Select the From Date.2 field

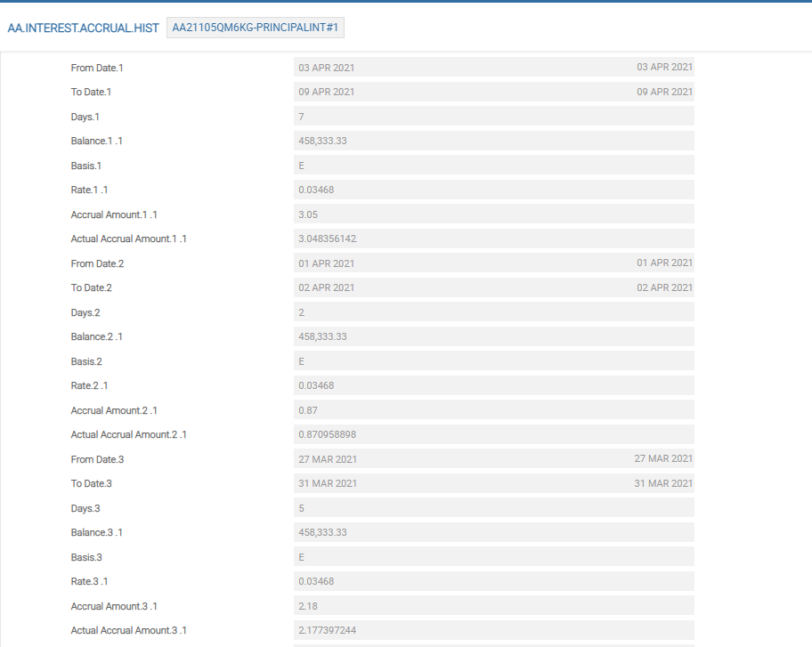point(493,263)
